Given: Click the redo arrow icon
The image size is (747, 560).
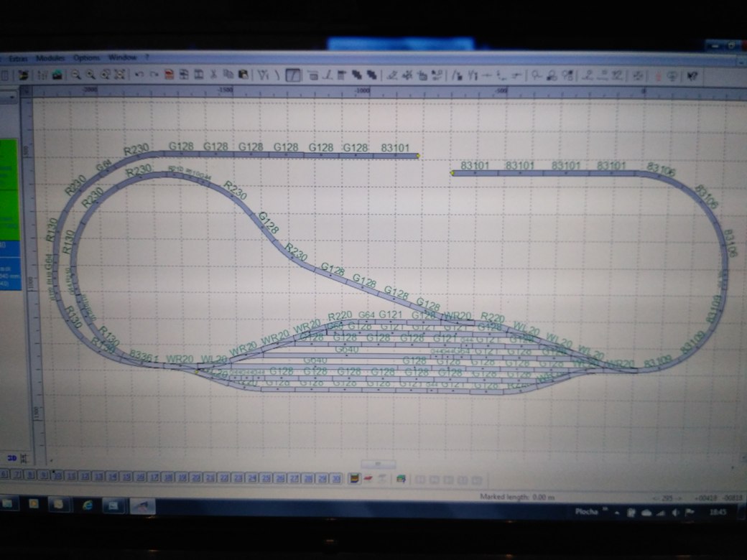Looking at the screenshot, I should [153, 74].
